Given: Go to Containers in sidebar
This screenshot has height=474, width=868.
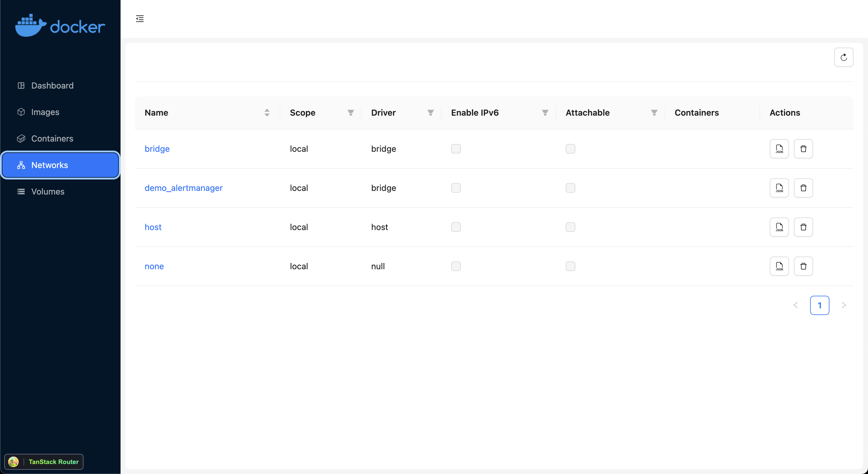Looking at the screenshot, I should [52, 138].
